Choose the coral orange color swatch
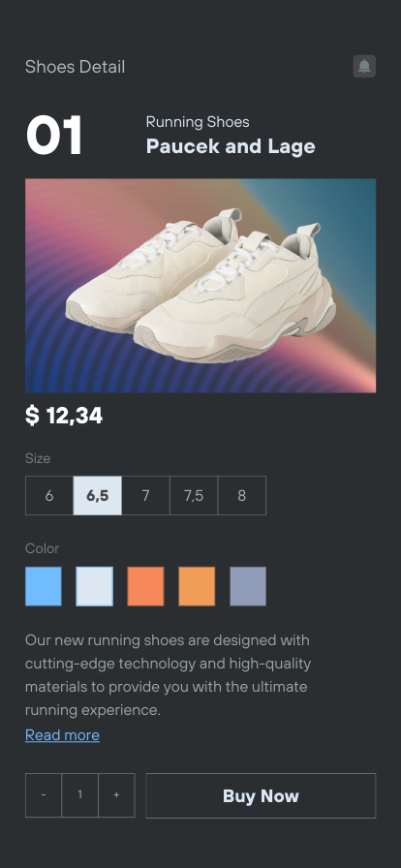The height and width of the screenshot is (868, 401). pyautogui.click(x=145, y=586)
